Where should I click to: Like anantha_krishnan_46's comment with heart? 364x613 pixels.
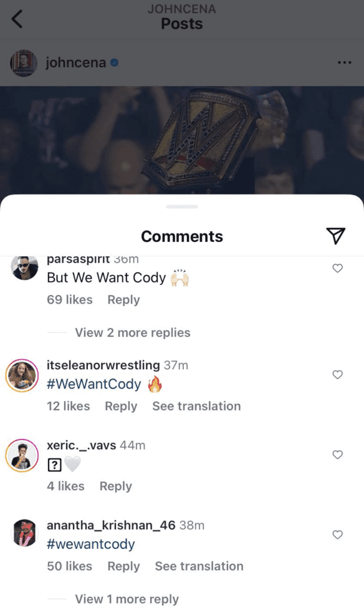tap(338, 534)
